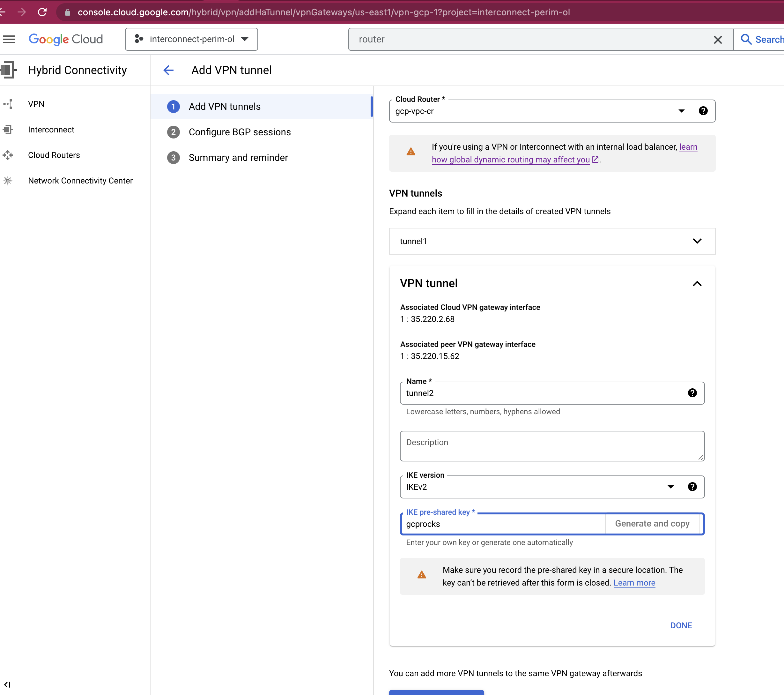Expand the tunnel1 item
Screen dimensions: 784x695
click(697, 241)
